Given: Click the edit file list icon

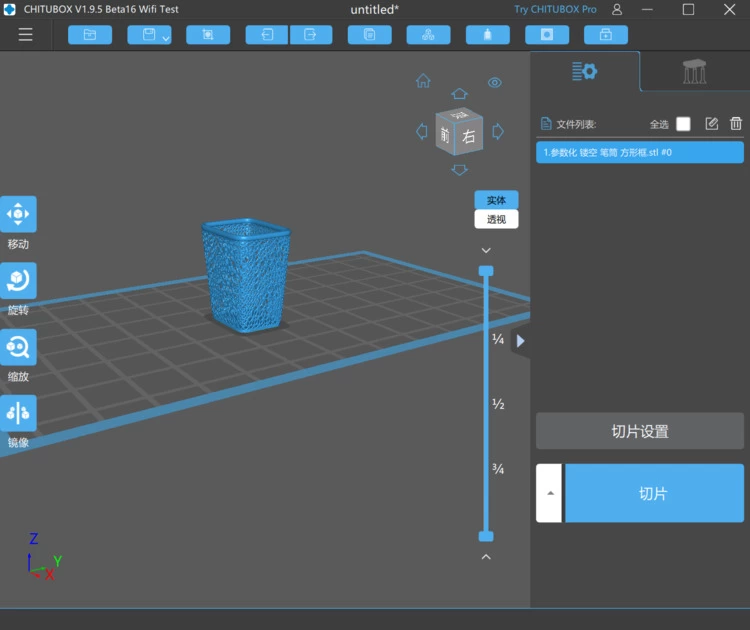Looking at the screenshot, I should tap(712, 124).
